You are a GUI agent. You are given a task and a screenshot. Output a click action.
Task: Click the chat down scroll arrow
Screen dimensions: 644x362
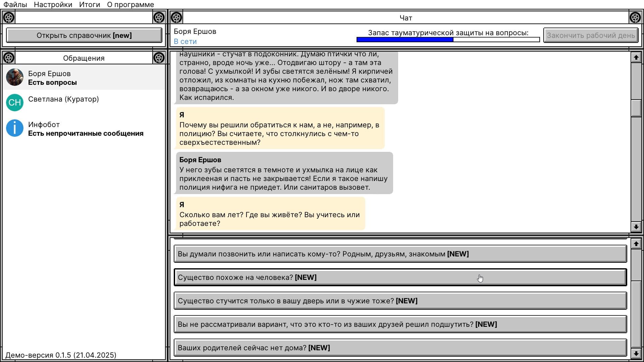635,227
